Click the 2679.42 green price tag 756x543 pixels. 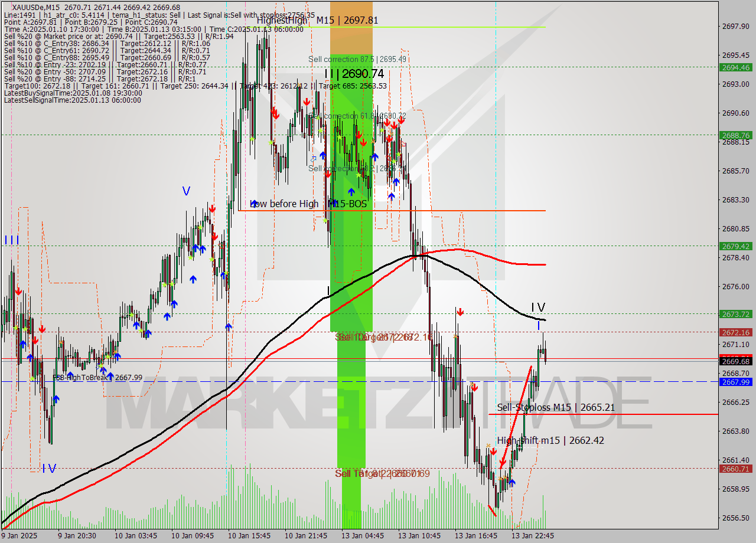point(735,246)
